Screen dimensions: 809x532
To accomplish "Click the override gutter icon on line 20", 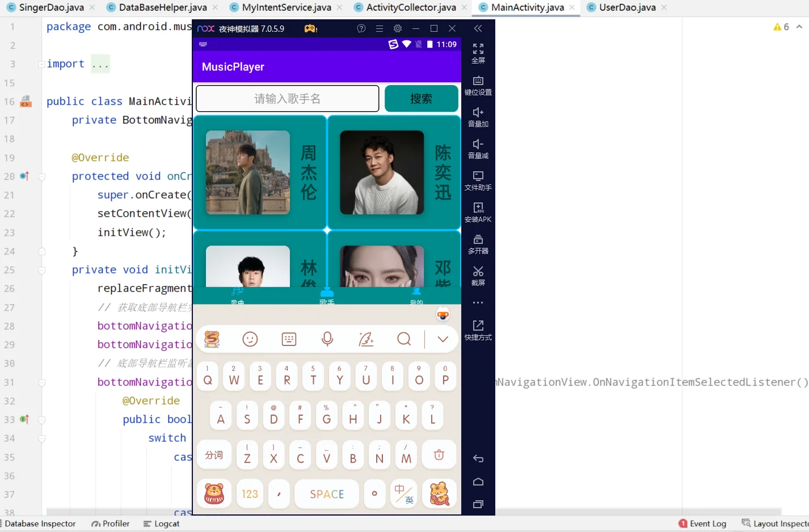I will (24, 176).
